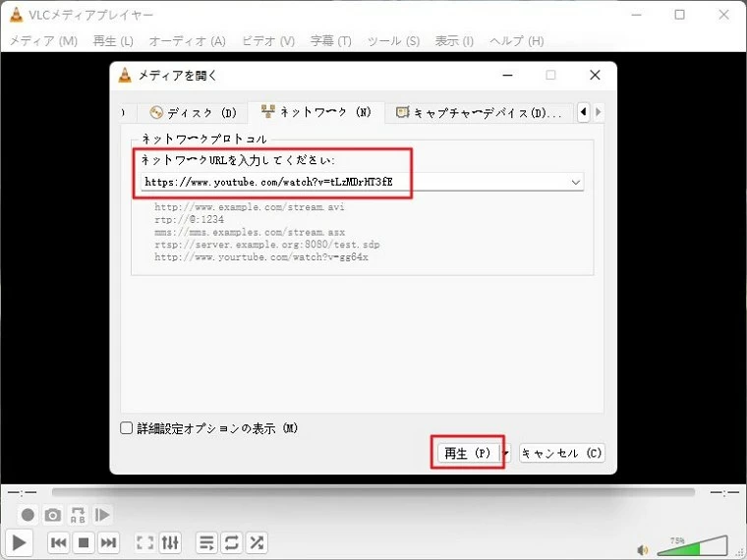Image resolution: width=747 pixels, height=560 pixels.
Task: Advance frame by frame
Action: (x=102, y=515)
